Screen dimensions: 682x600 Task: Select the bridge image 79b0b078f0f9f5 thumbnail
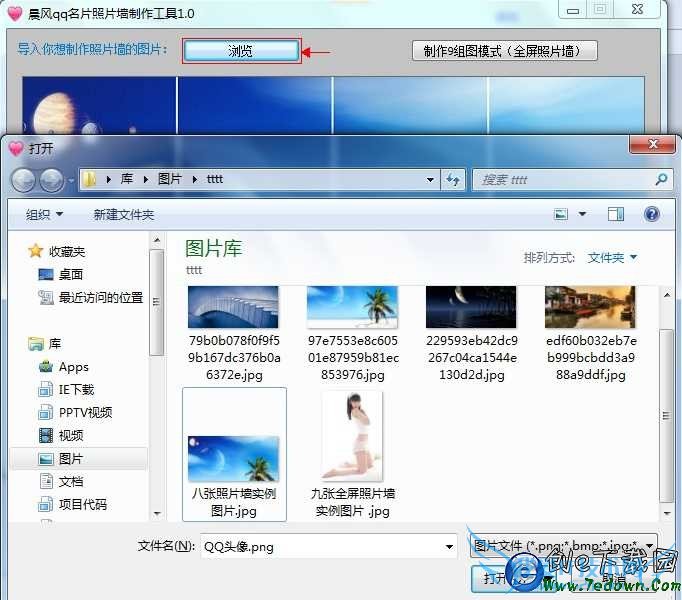pos(234,307)
